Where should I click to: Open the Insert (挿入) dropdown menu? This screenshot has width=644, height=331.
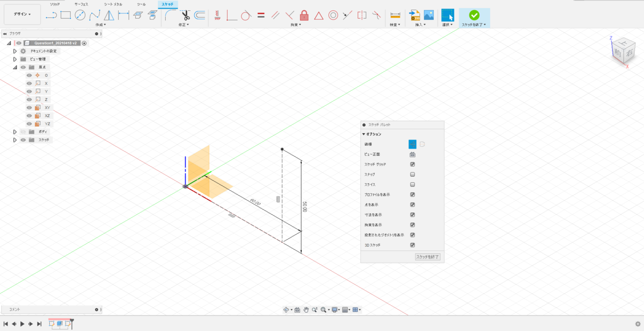(421, 25)
